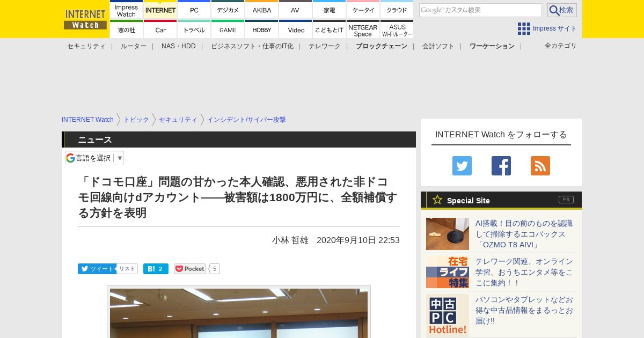Open the Impress サイト text link
This screenshot has width=644, height=338.
[x=555, y=28]
